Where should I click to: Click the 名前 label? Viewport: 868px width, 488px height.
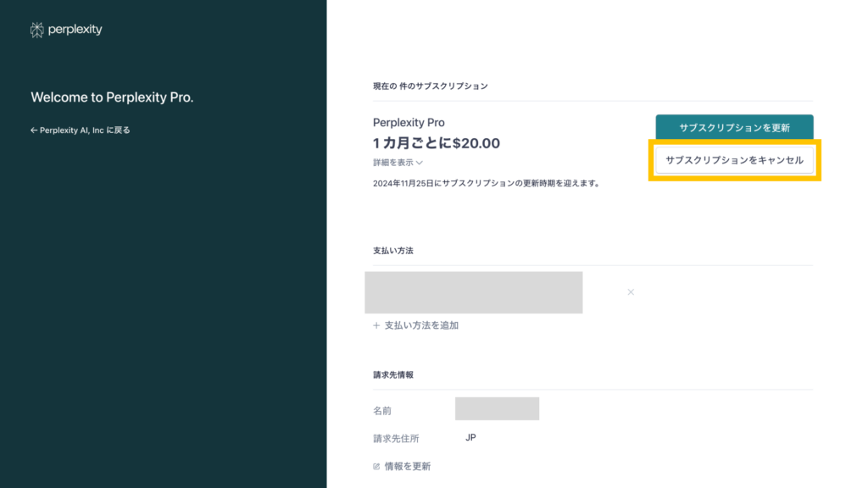(x=382, y=411)
